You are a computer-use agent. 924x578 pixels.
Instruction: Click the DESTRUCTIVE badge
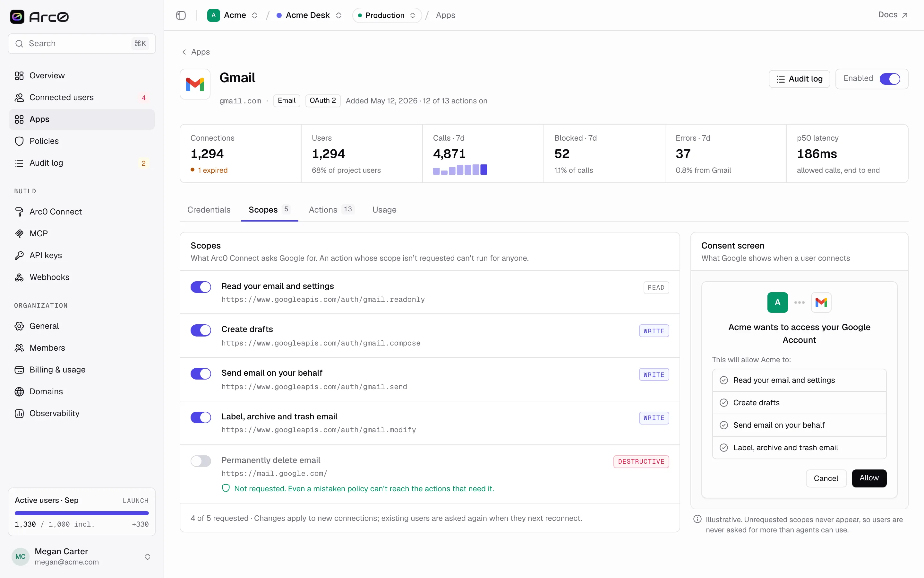tap(641, 461)
